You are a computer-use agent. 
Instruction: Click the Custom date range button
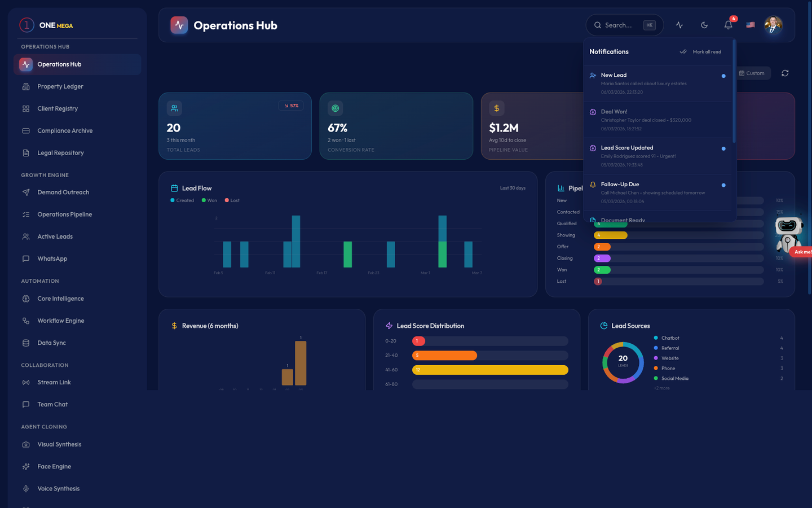tap(752, 73)
